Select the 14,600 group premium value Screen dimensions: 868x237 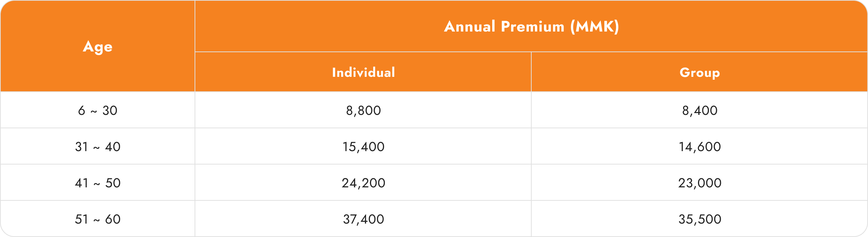(x=699, y=147)
